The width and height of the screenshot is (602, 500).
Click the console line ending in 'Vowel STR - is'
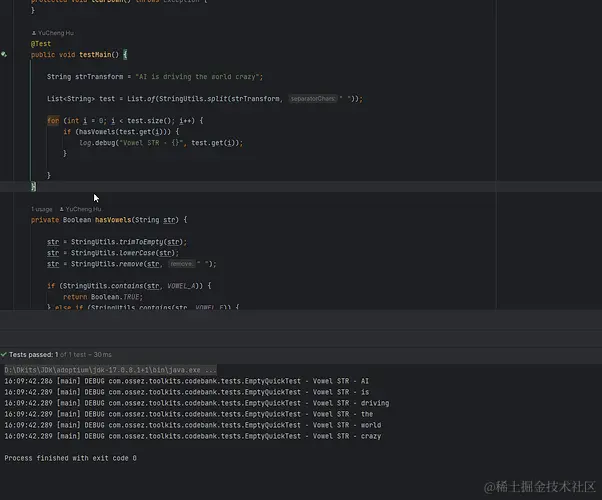tap(187, 392)
